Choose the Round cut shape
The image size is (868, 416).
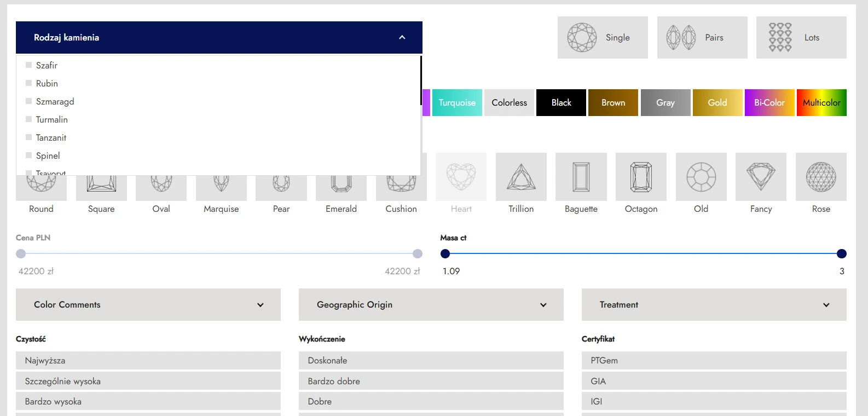pyautogui.click(x=41, y=188)
